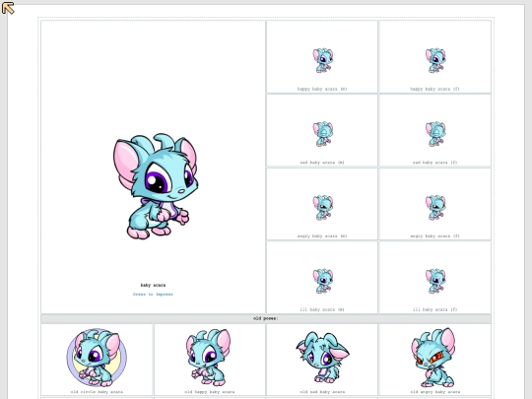Click the 'old circle baby acara' caption
Screen dimensions: 532x399
pos(97,392)
